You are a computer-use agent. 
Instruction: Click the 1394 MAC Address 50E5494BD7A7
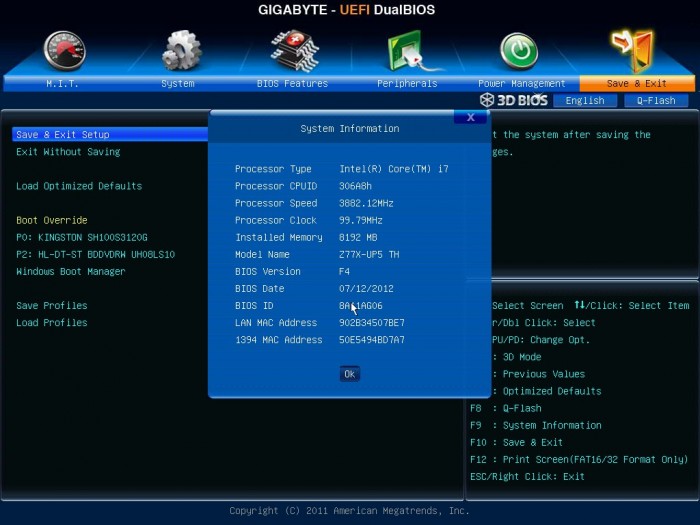click(372, 340)
